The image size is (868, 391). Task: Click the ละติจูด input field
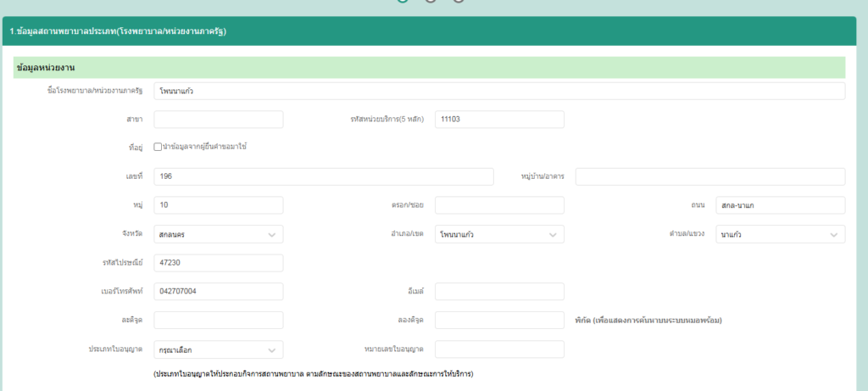pyautogui.click(x=219, y=321)
